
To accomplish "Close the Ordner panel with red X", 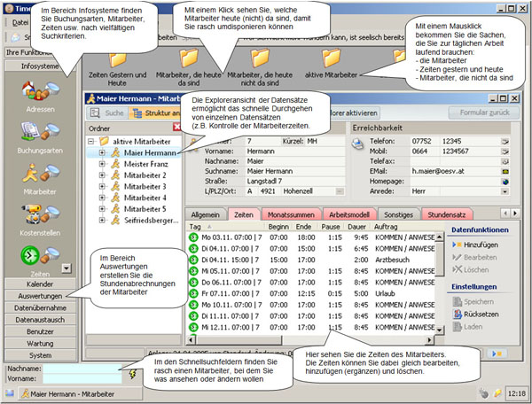I will 177,127.
